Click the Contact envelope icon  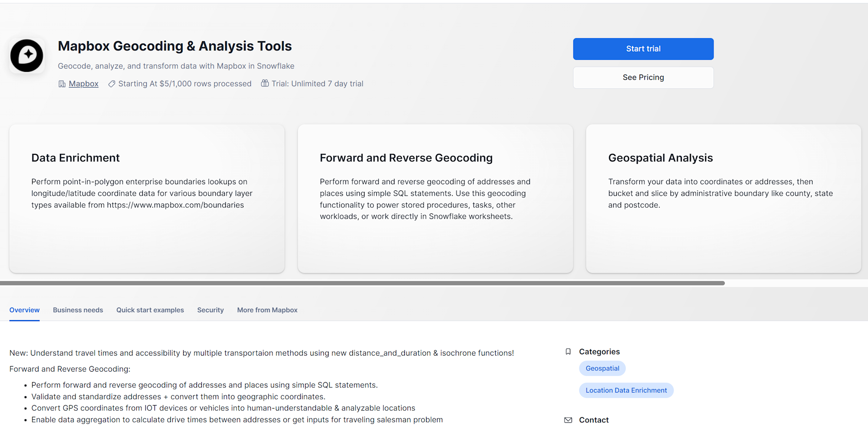click(x=568, y=420)
